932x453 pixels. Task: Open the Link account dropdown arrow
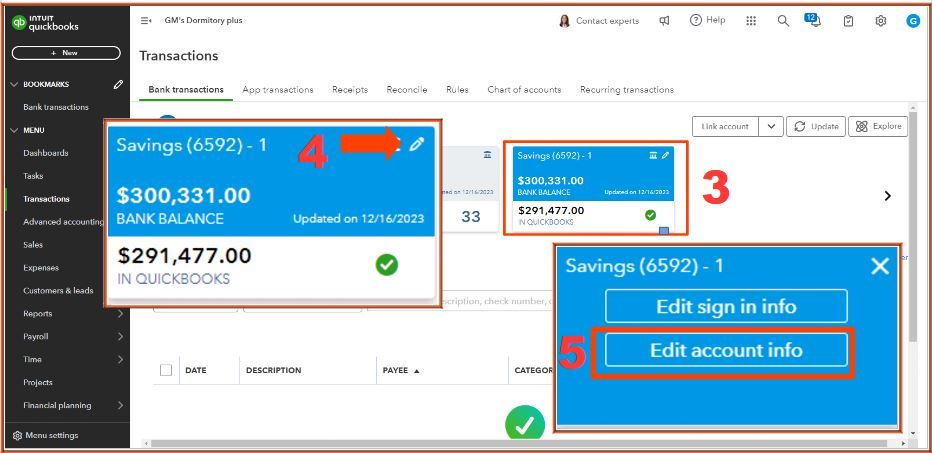tap(771, 127)
